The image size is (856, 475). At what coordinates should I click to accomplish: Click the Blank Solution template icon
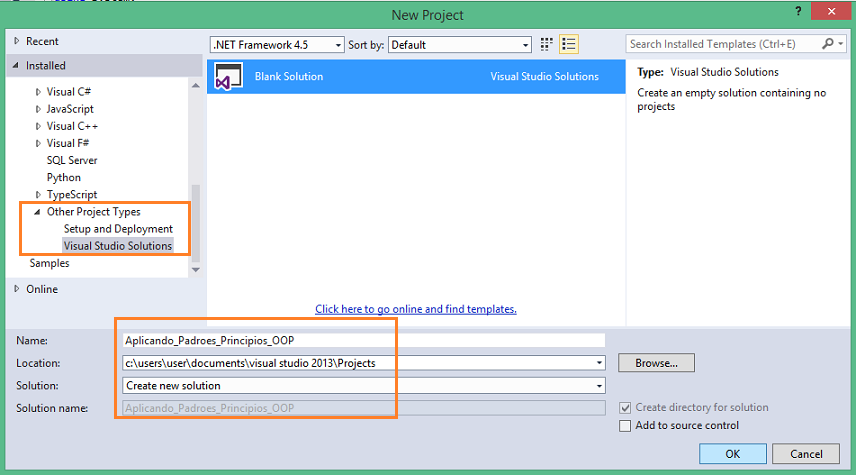tap(228, 76)
